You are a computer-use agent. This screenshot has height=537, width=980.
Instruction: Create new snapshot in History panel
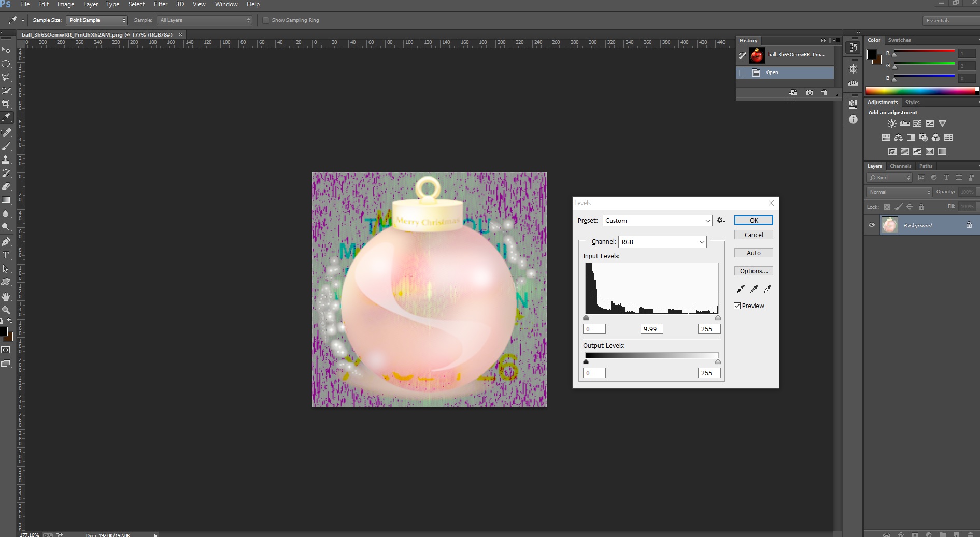point(809,93)
